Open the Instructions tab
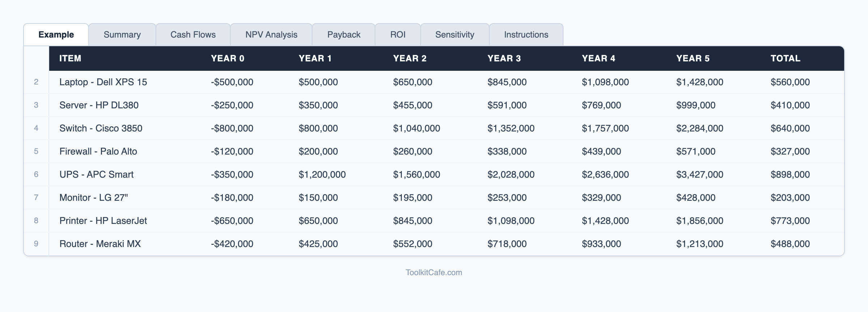The image size is (868, 312). tap(526, 35)
